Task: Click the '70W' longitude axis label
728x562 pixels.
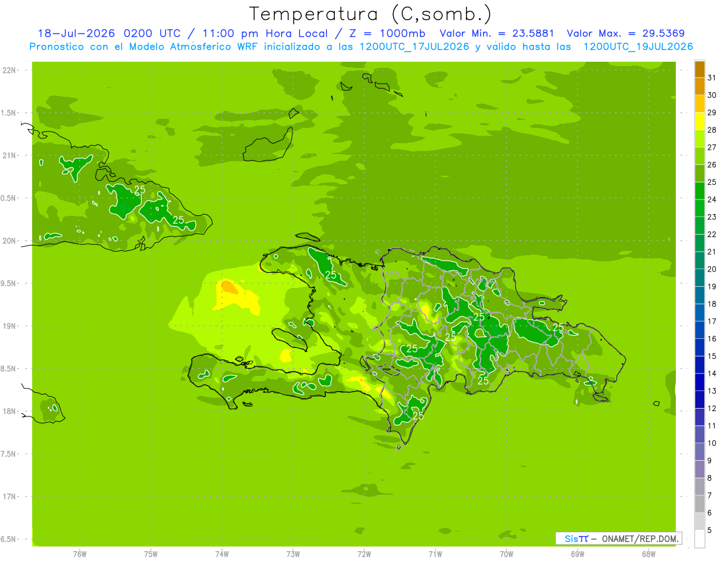Action: [x=507, y=554]
